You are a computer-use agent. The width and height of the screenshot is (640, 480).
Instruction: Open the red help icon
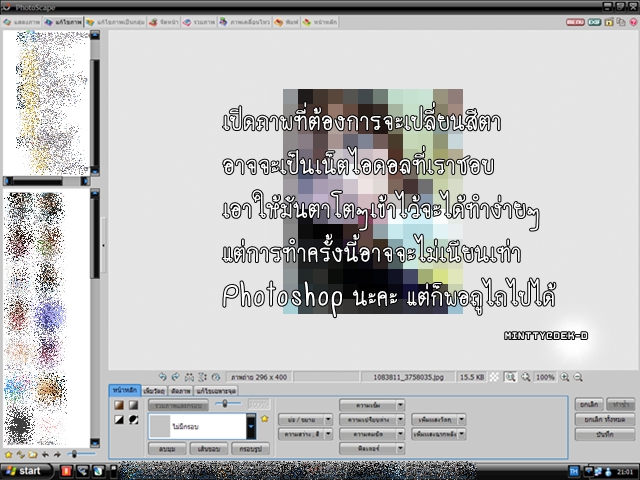(x=634, y=22)
